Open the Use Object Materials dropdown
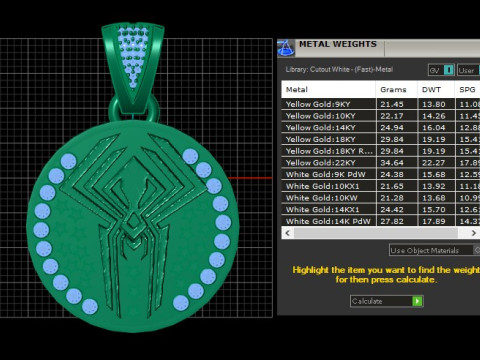Image resolution: width=480 pixels, height=360 pixels. pos(434,250)
